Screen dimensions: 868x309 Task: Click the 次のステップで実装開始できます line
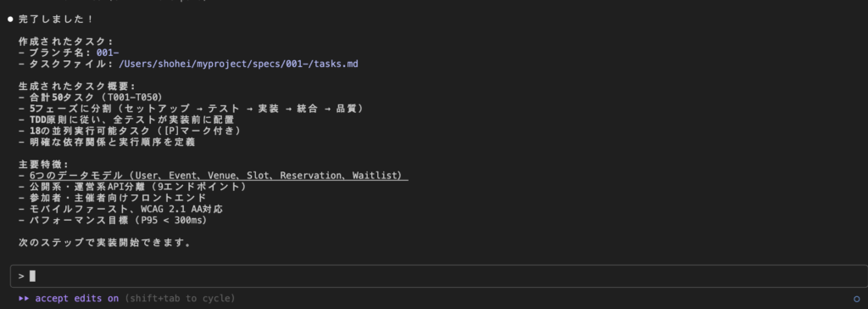(x=105, y=243)
